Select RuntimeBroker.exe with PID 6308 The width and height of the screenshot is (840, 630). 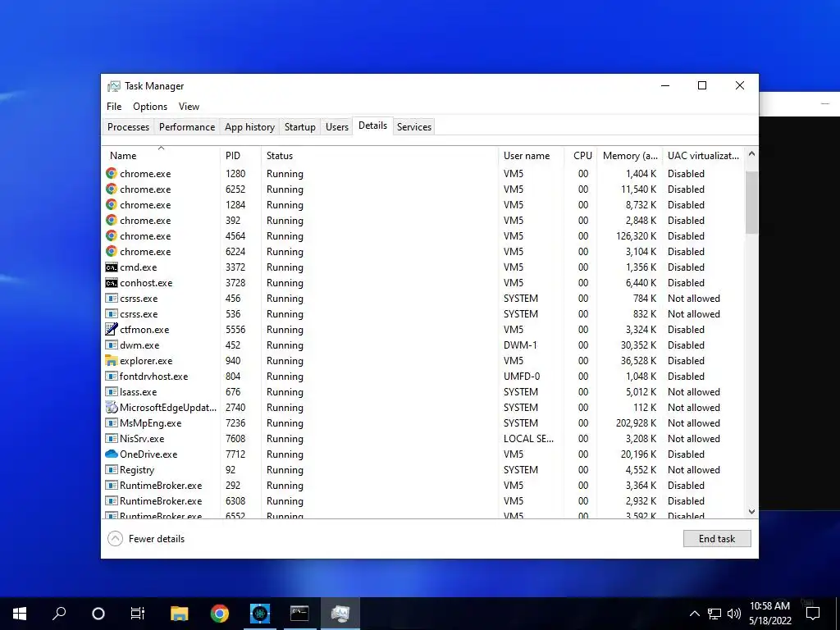click(x=423, y=501)
